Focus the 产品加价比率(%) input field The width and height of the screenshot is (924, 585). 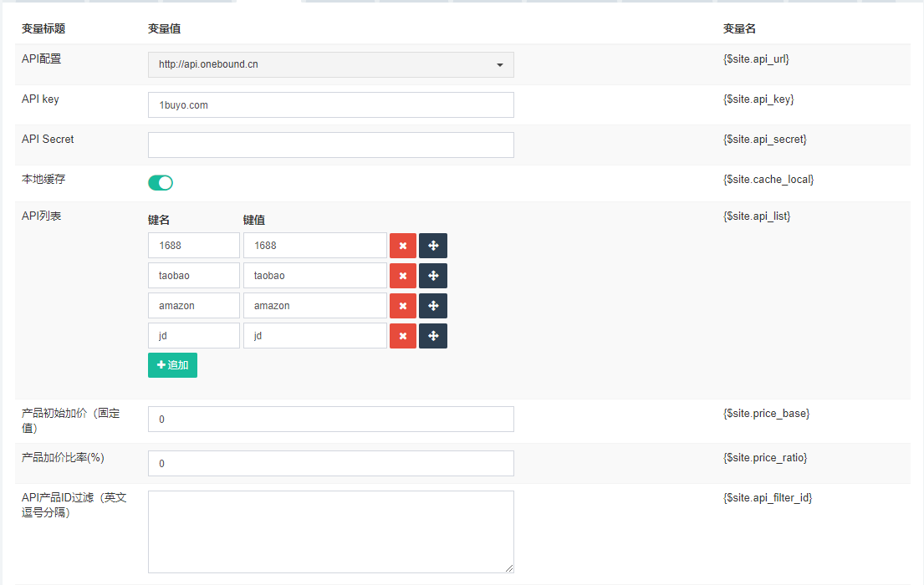pyautogui.click(x=330, y=464)
